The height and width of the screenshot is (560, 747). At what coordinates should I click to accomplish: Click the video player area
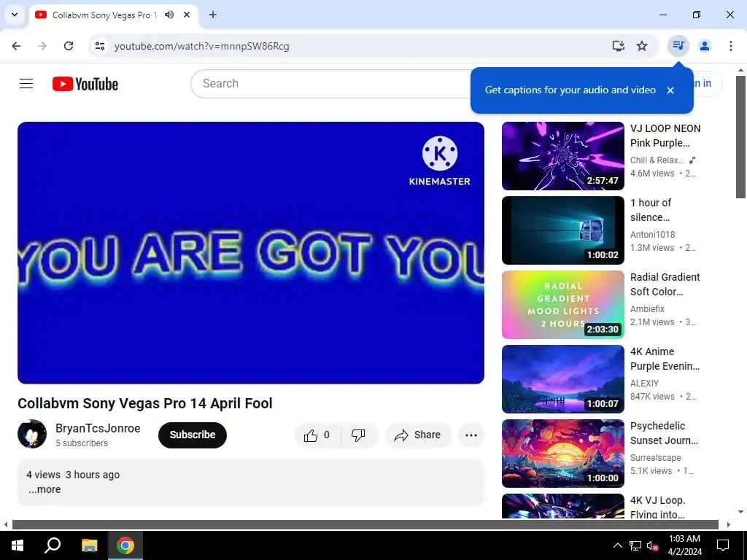(251, 253)
